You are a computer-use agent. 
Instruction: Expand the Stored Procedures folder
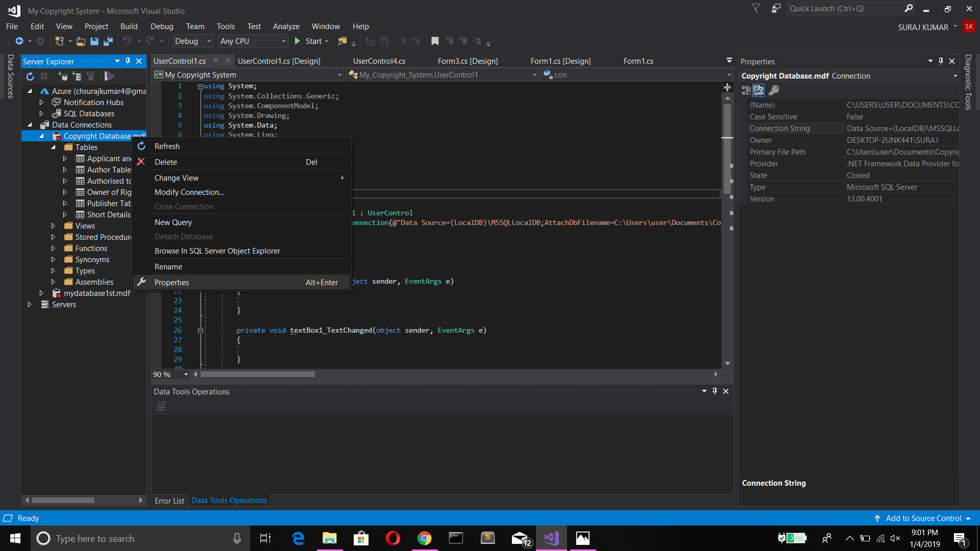click(53, 237)
